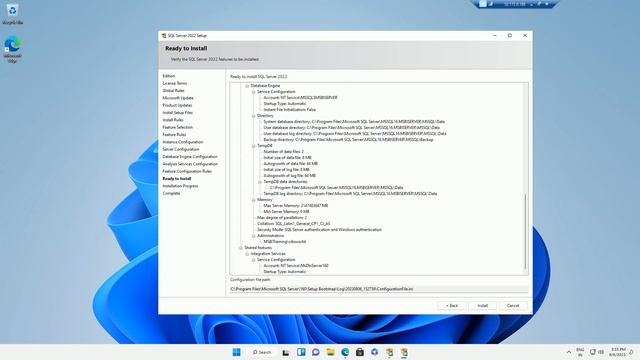640x360 pixels.
Task: Open Microsoft Store from the taskbar
Action: 360,352
